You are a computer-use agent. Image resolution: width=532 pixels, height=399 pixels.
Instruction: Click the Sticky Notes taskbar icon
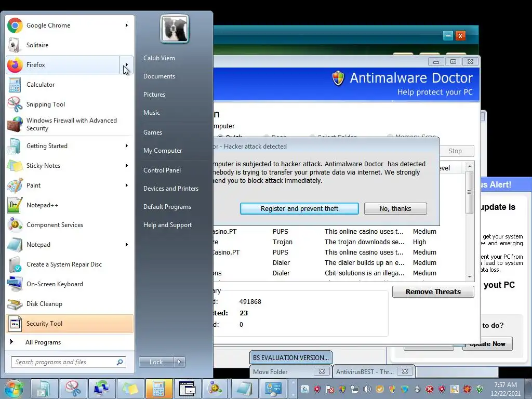point(130,389)
